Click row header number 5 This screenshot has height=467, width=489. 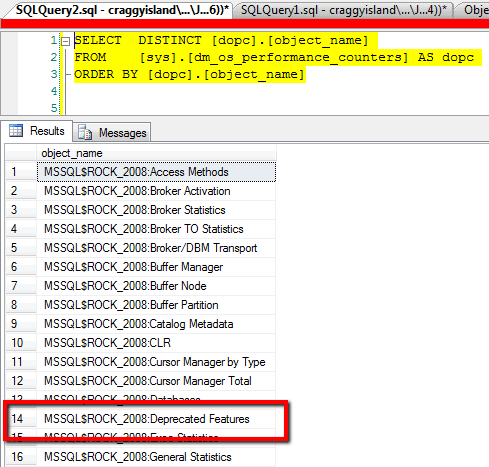21,248
